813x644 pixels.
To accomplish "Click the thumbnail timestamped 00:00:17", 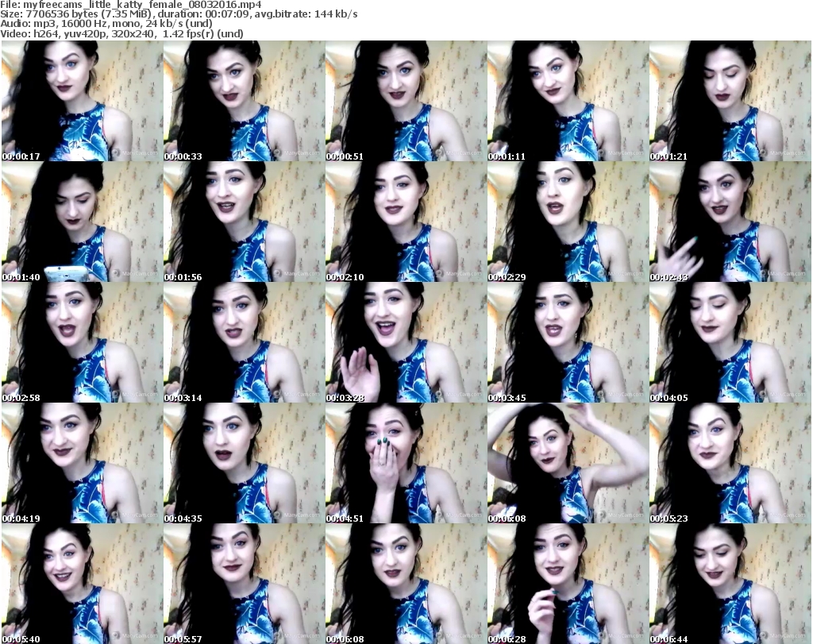I will pos(82,102).
